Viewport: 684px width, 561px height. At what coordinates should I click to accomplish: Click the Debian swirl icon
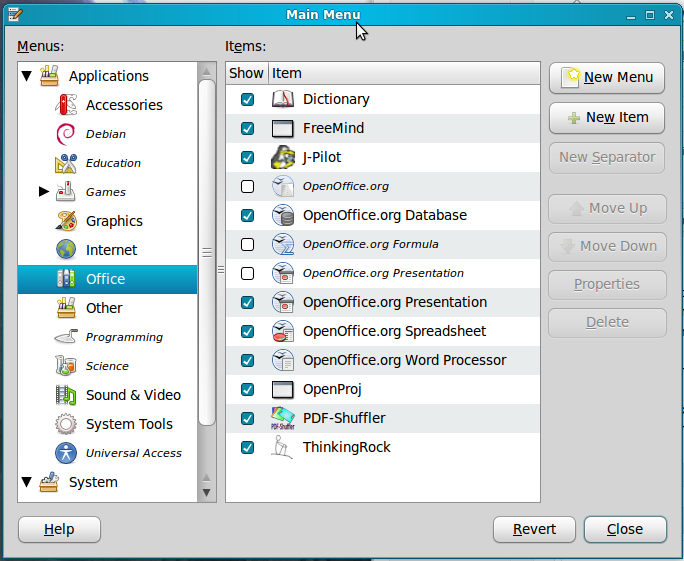click(66, 134)
